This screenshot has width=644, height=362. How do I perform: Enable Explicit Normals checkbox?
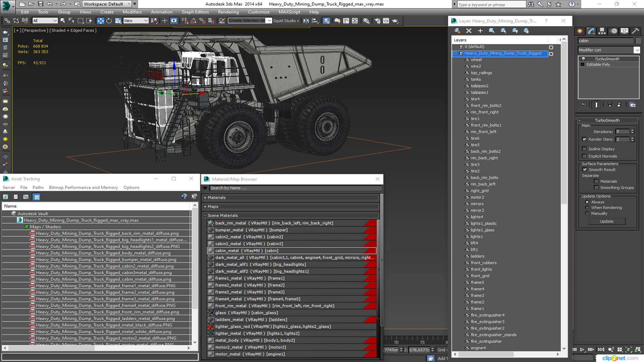(x=584, y=156)
